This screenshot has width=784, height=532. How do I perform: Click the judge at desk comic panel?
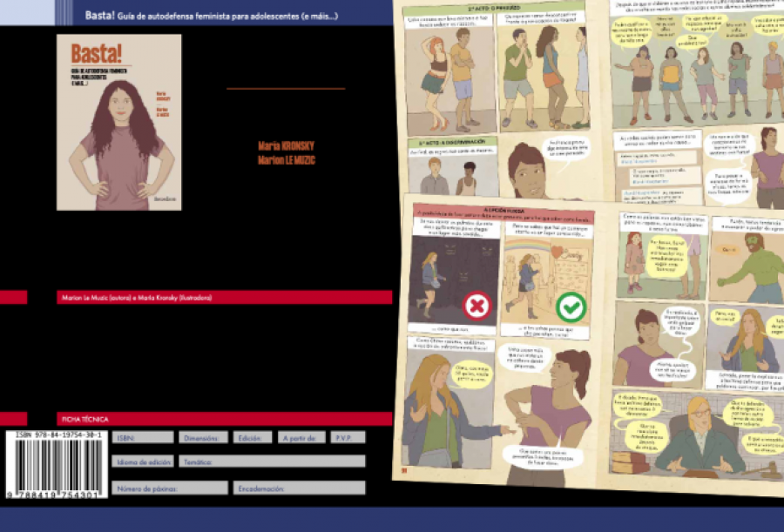coord(697,437)
